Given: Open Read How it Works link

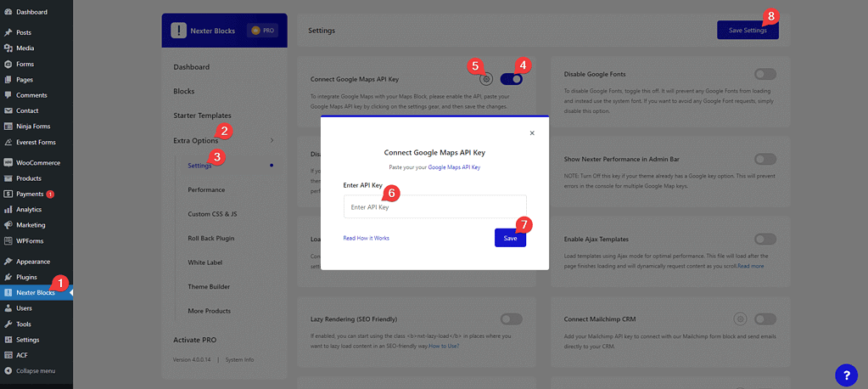Looking at the screenshot, I should [x=366, y=238].
